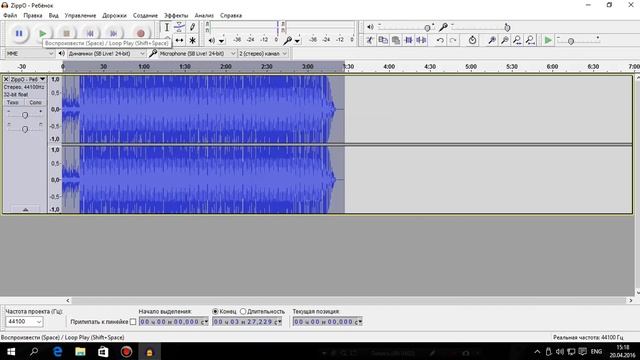640x360 pixels.
Task: Open the Файл menu
Action: point(10,16)
